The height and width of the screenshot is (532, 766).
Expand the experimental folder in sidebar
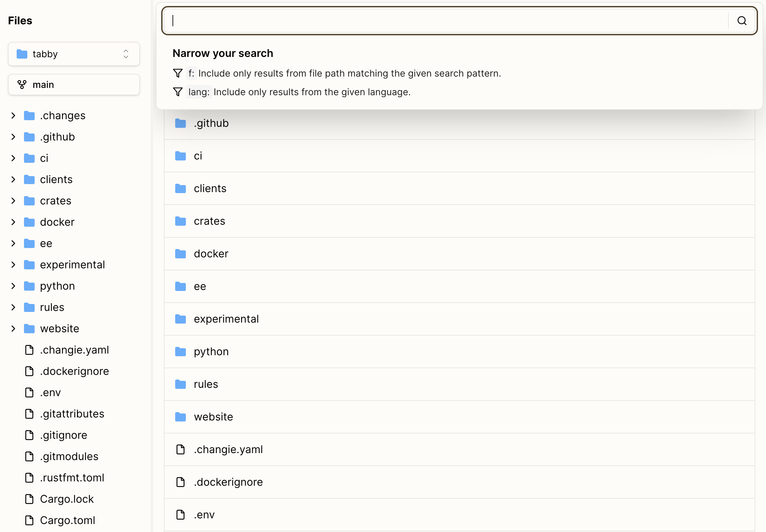click(x=13, y=265)
